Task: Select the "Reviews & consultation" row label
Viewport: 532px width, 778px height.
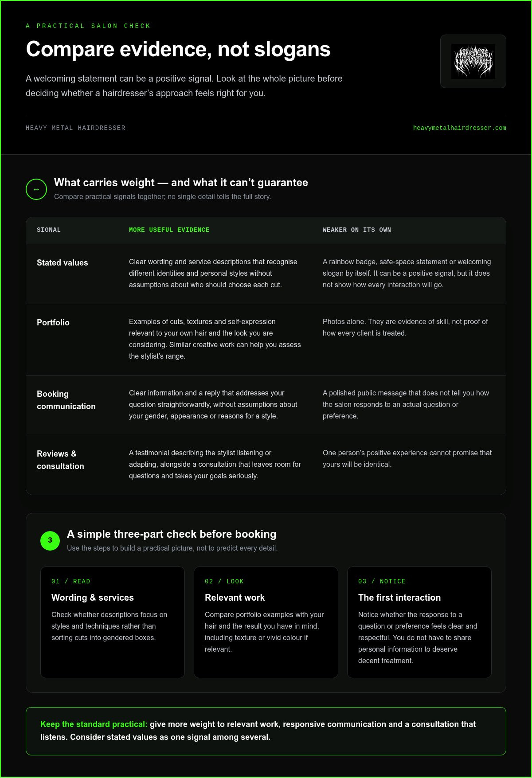Action: [60, 460]
